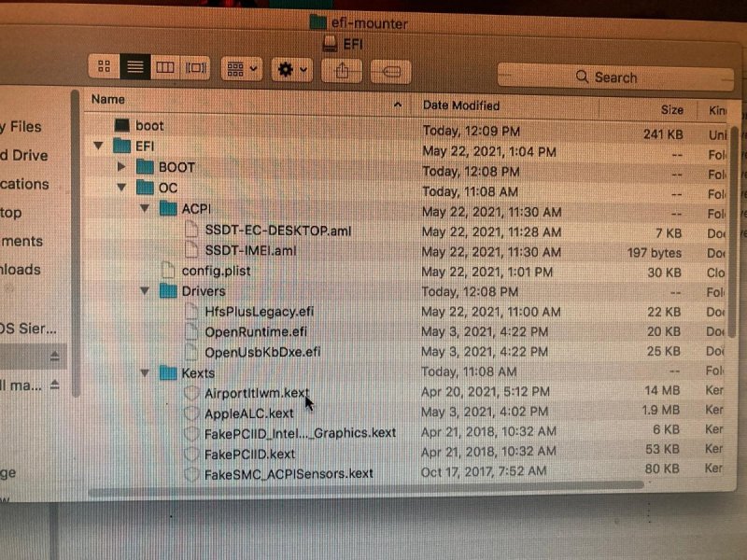Click the sidebar vertical scrollbar
Screen dimensions: 747x560
76,243
